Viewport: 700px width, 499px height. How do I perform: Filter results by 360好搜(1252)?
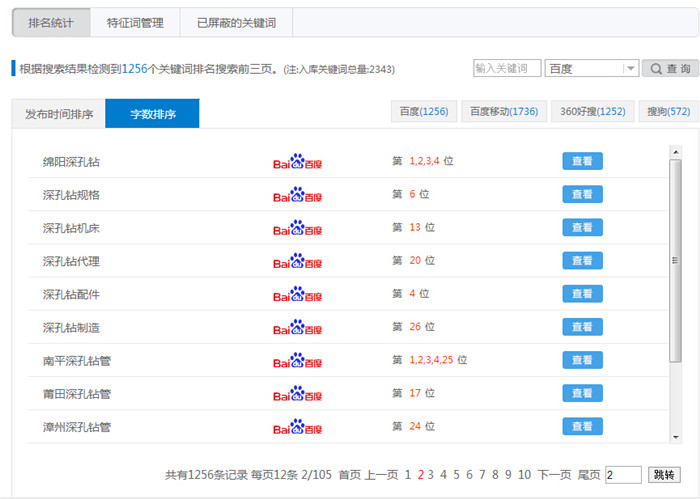(592, 112)
